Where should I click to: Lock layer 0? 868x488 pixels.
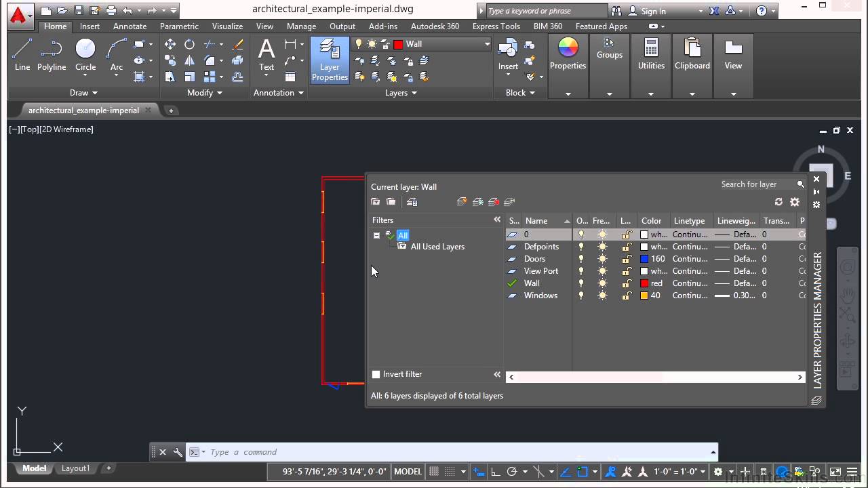627,235
